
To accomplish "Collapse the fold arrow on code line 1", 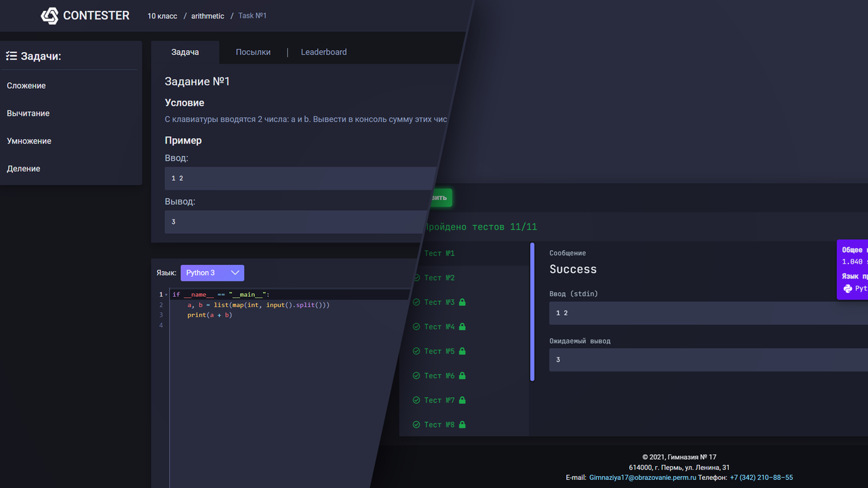I will pyautogui.click(x=166, y=295).
